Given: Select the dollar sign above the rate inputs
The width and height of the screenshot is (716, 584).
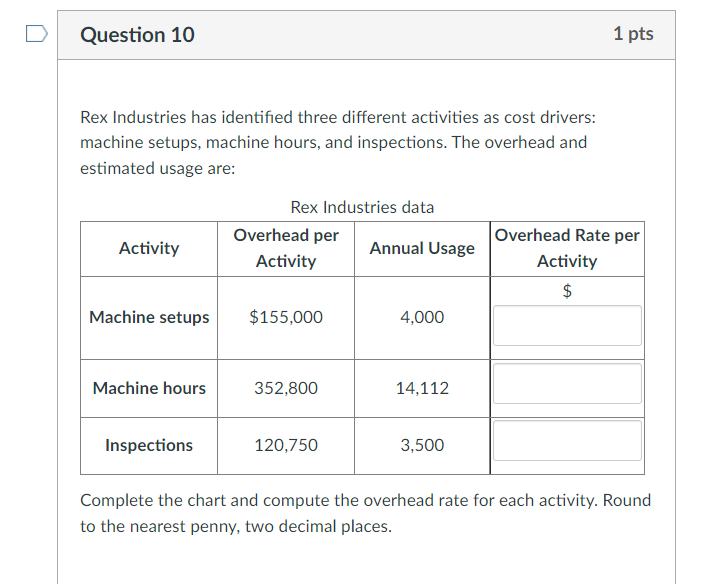Looking at the screenshot, I should tap(567, 290).
